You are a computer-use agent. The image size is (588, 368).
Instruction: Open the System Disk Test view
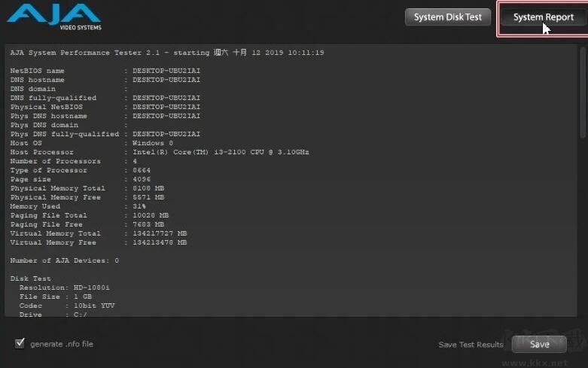(448, 17)
